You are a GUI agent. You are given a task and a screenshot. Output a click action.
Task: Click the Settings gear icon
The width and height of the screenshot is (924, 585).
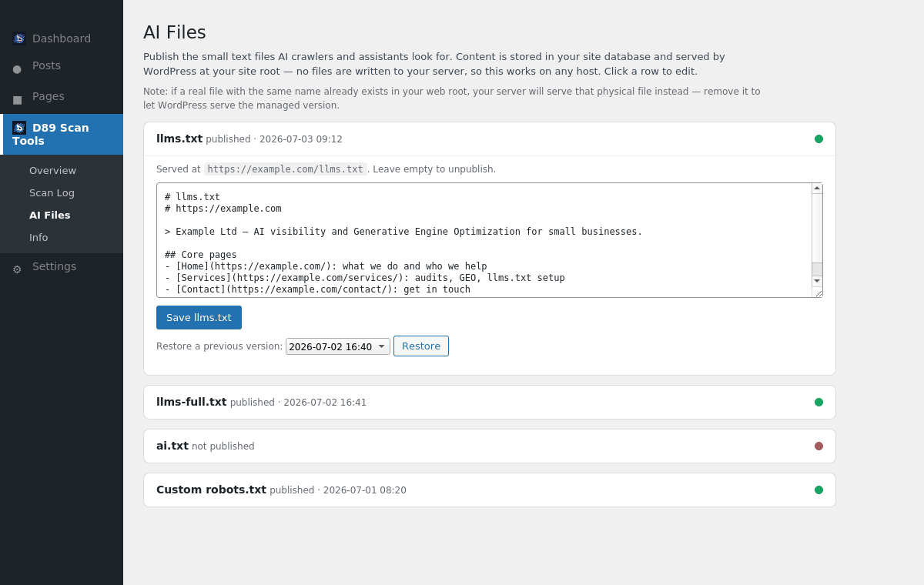pos(17,269)
